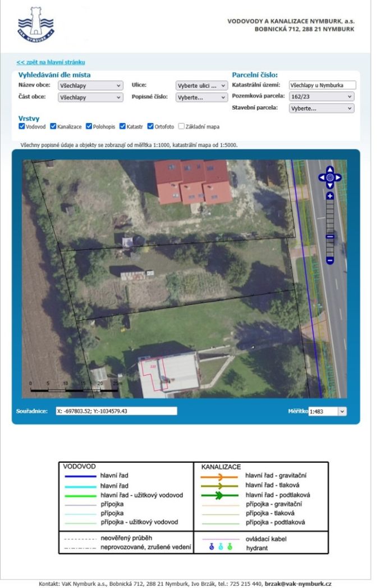
Task: Disable the Kanalizace layer
Action: point(53,126)
